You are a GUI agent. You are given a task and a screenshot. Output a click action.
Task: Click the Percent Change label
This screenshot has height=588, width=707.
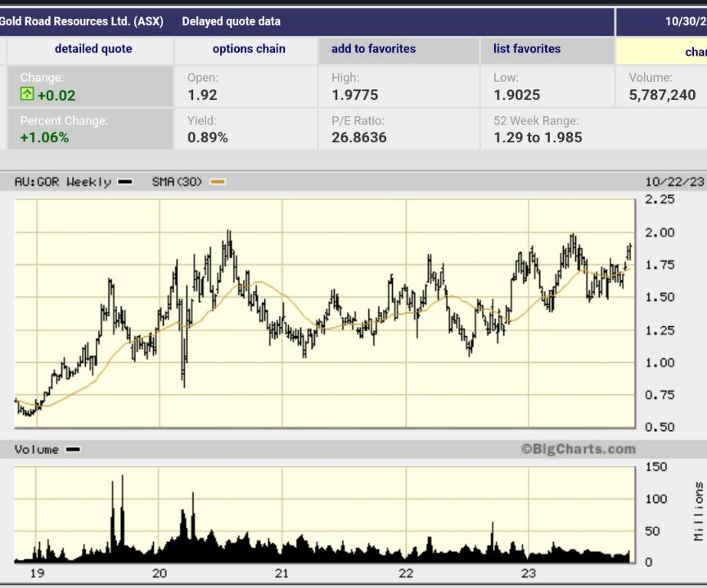64,121
